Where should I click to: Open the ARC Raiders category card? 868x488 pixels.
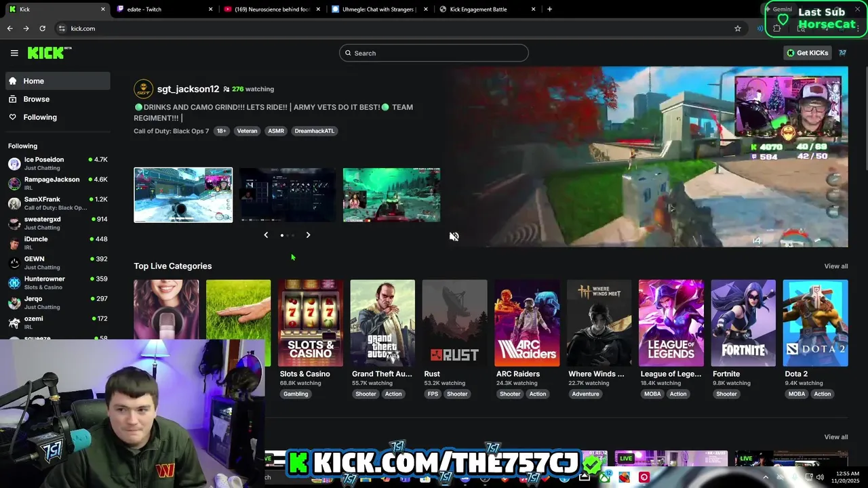tap(527, 323)
